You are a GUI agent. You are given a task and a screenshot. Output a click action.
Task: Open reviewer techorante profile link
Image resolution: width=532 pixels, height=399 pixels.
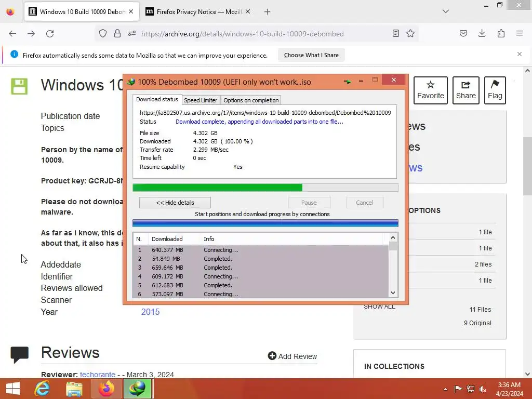click(x=98, y=375)
